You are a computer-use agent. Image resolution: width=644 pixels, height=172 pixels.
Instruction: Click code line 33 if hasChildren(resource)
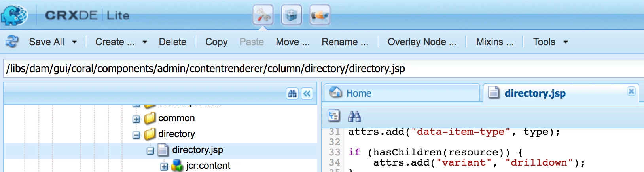436,152
